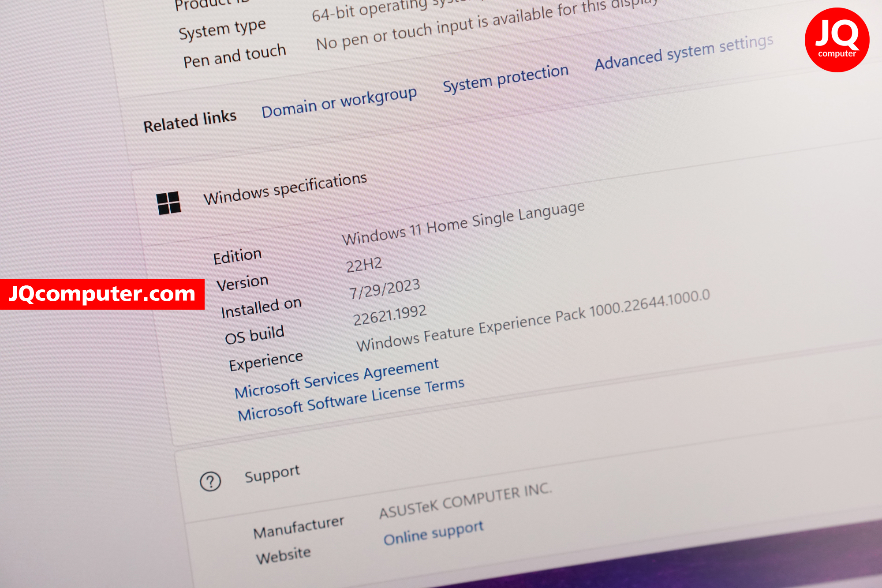Open the Microsoft Services Agreement link
The image size is (882, 588).
coord(336,378)
